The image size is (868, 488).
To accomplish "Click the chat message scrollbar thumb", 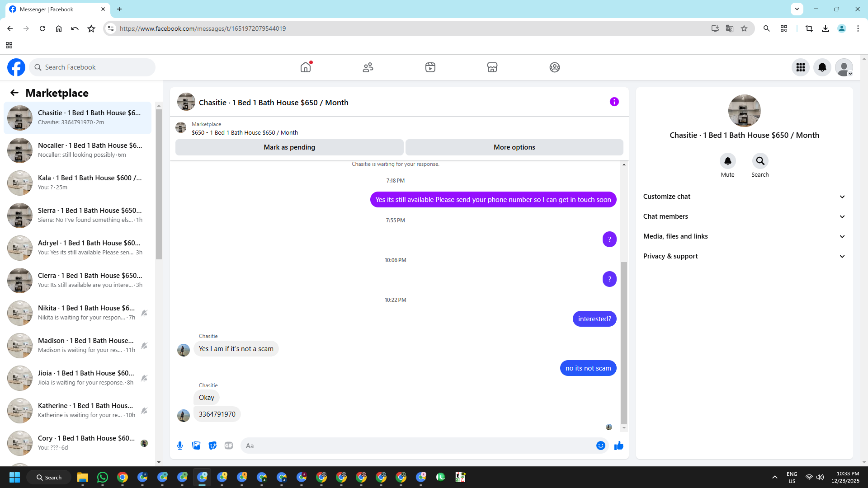I will [x=624, y=343].
